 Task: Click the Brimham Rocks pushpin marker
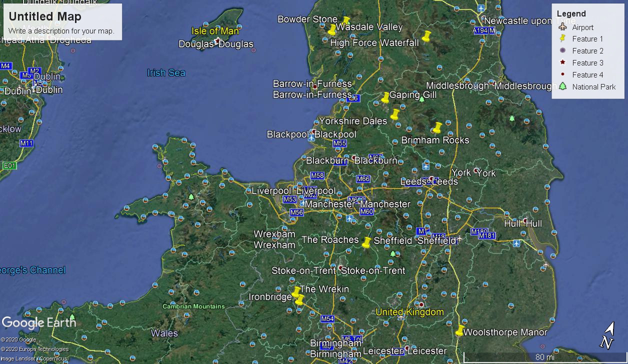437,127
